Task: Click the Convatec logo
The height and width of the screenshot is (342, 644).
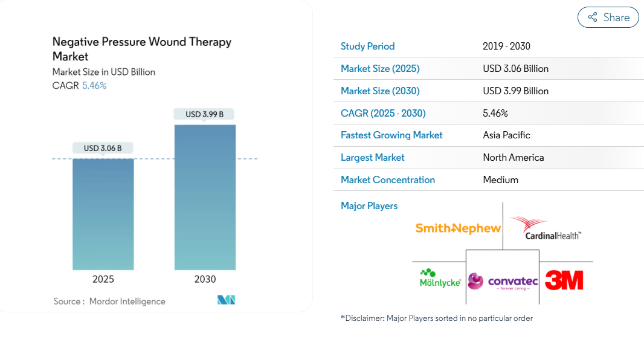Action: [x=503, y=281]
